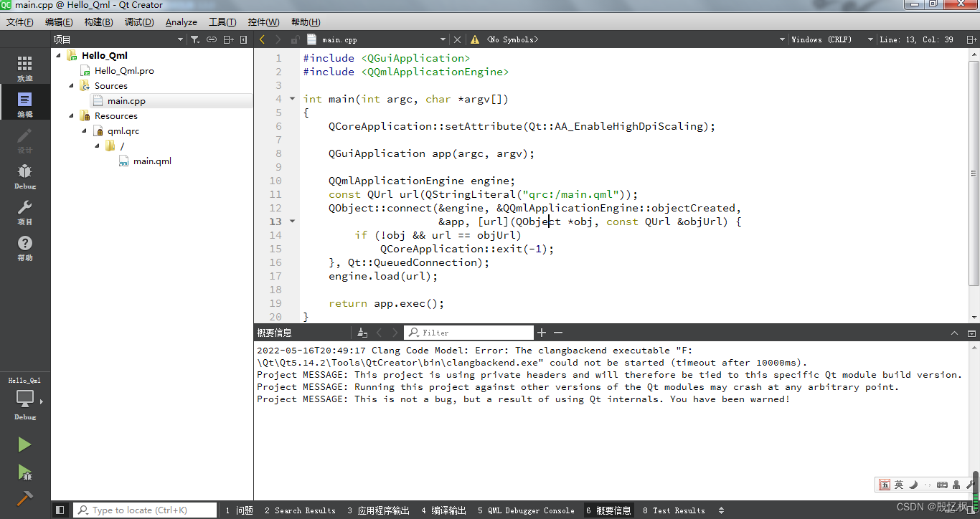Screen dimensions: 980x519
Task: Click the Type to locate search field
Action: click(145, 510)
